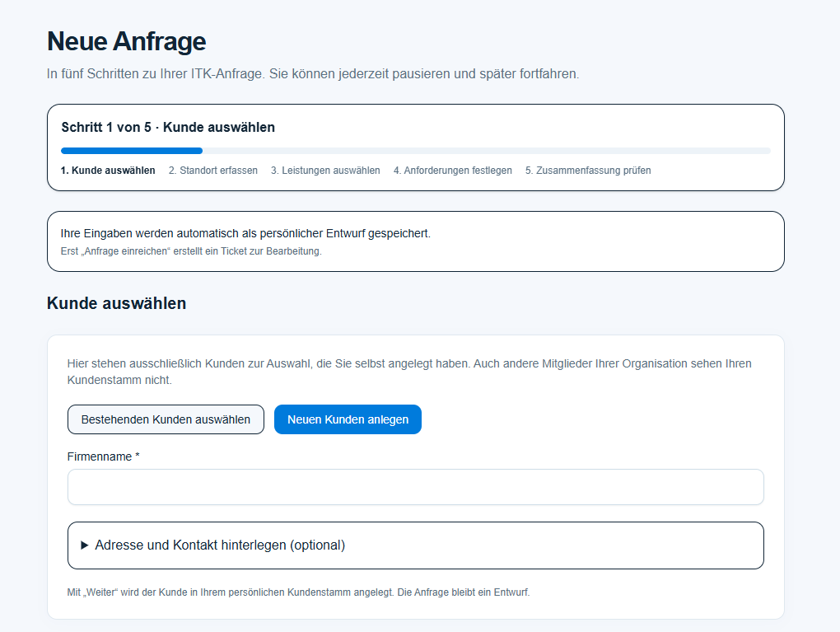Image resolution: width=840 pixels, height=632 pixels.
Task: Click the automatic draft saving notice text
Action: click(x=245, y=233)
